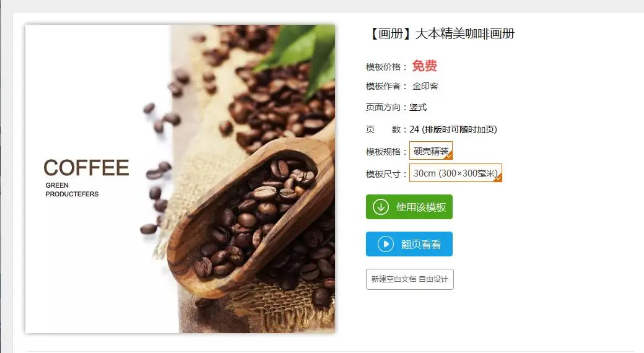Click the 模板尺寸 label
644x353 pixels.
(x=383, y=174)
